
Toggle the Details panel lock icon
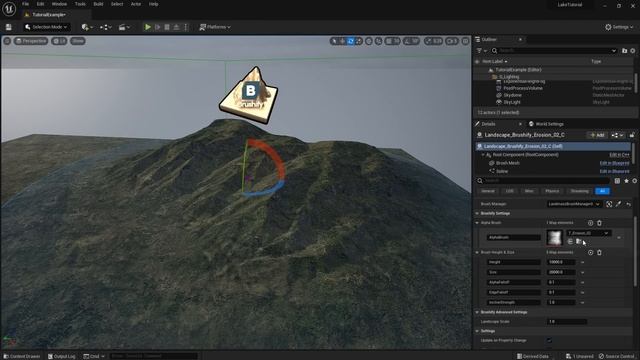tap(632, 135)
